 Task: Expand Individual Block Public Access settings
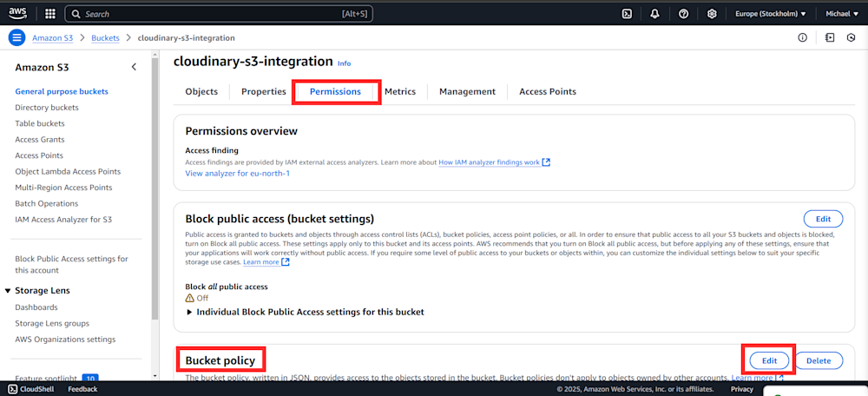pos(305,312)
